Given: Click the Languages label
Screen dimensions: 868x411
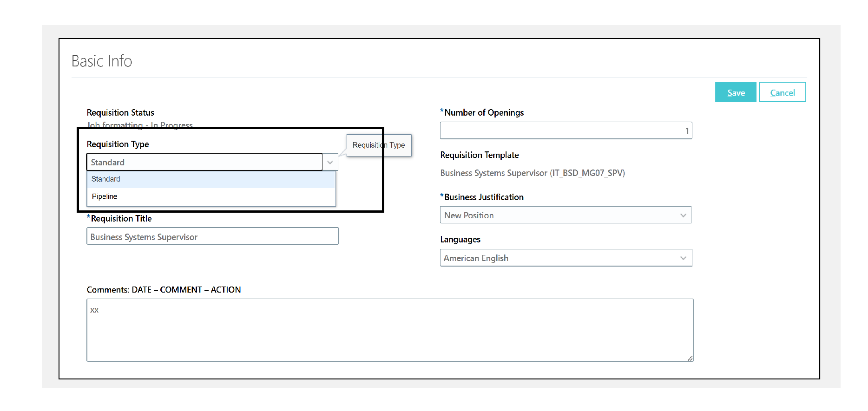Looking at the screenshot, I should 460,239.
